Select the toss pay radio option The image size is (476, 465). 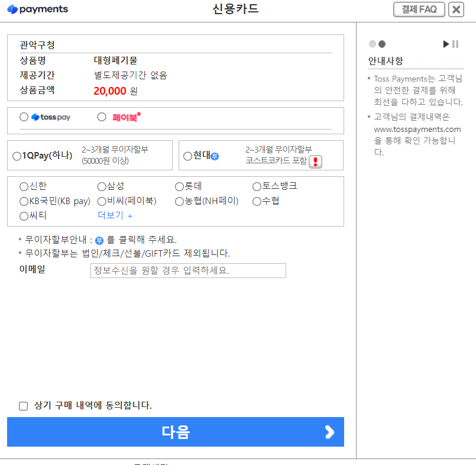(x=24, y=117)
